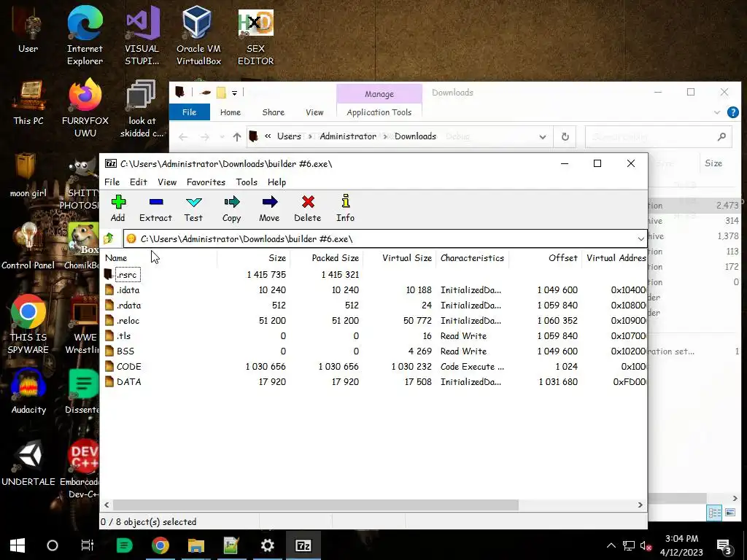This screenshot has width=747, height=560.
Task: Open the View menu in 7-Zip
Action: [167, 182]
